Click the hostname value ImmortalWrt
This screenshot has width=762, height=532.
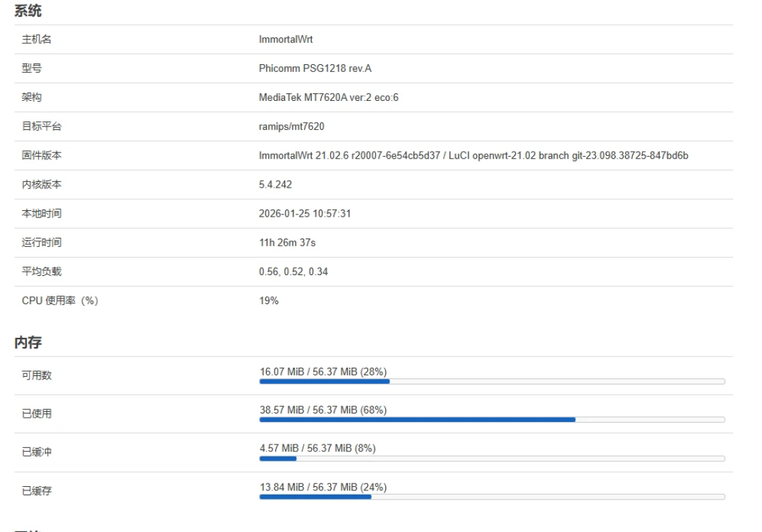(286, 40)
